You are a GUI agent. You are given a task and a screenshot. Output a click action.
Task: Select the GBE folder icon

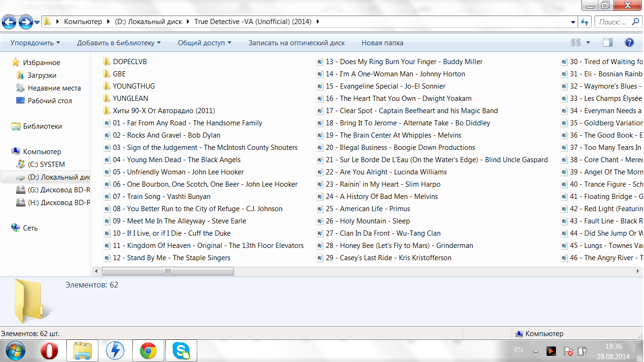(x=107, y=74)
